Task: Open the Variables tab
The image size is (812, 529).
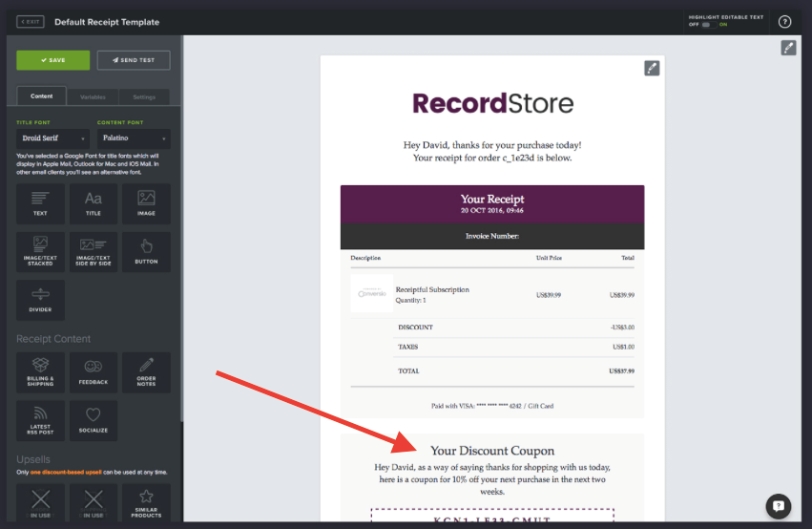Action: [93, 96]
